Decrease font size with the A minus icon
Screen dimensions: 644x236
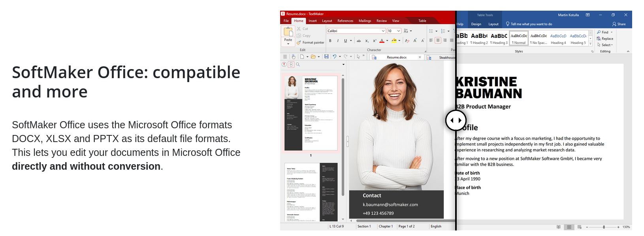point(422,41)
